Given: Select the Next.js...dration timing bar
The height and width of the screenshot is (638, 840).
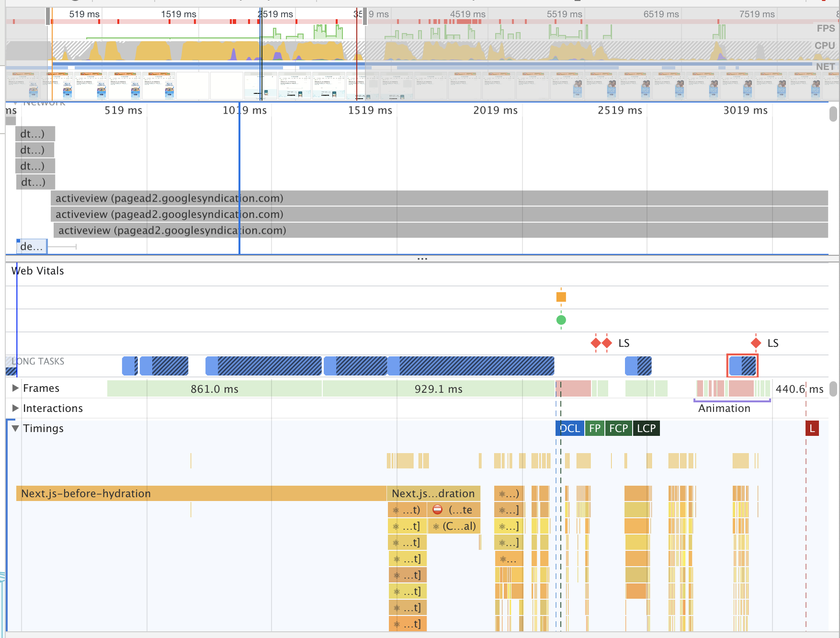Looking at the screenshot, I should pos(433,493).
